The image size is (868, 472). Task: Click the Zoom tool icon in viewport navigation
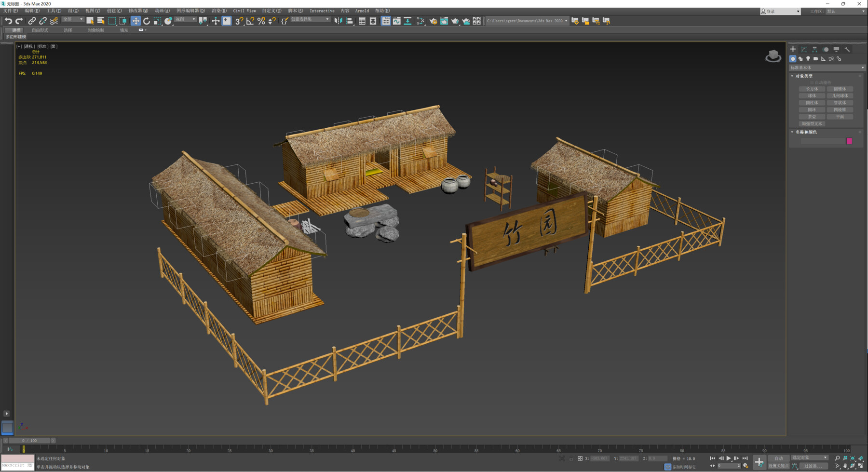837,458
